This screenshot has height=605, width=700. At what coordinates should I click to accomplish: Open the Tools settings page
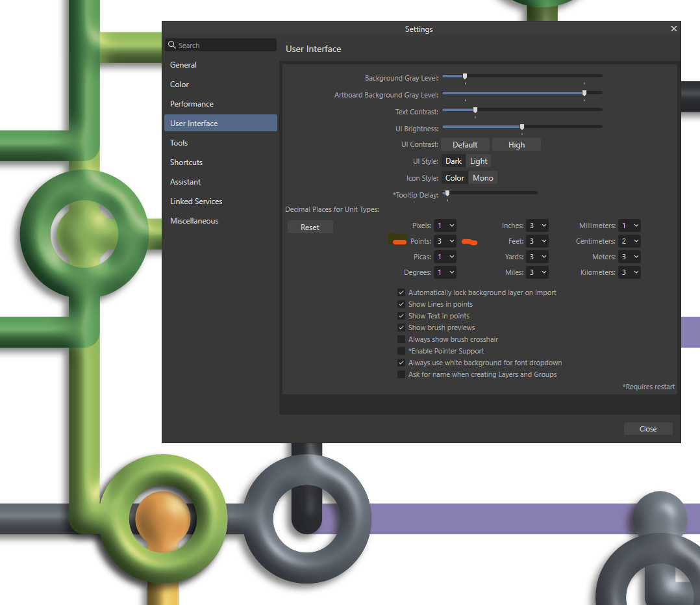click(221, 143)
